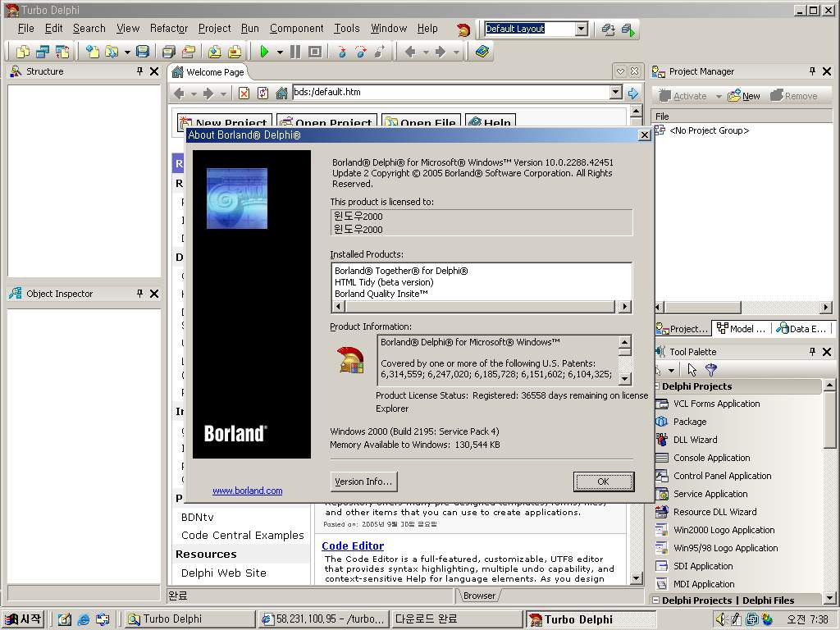Screen dimensions: 840x630
Task: Open the Default Layout dropdown
Action: click(x=582, y=29)
